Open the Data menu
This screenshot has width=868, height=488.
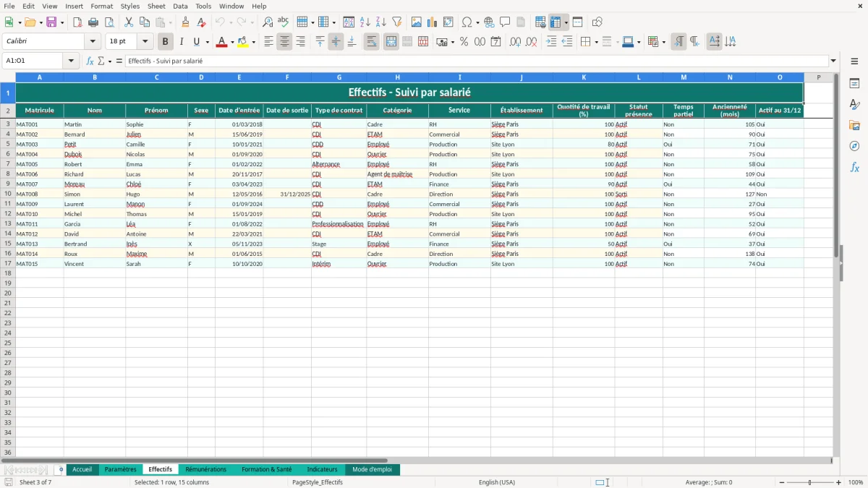pos(180,6)
